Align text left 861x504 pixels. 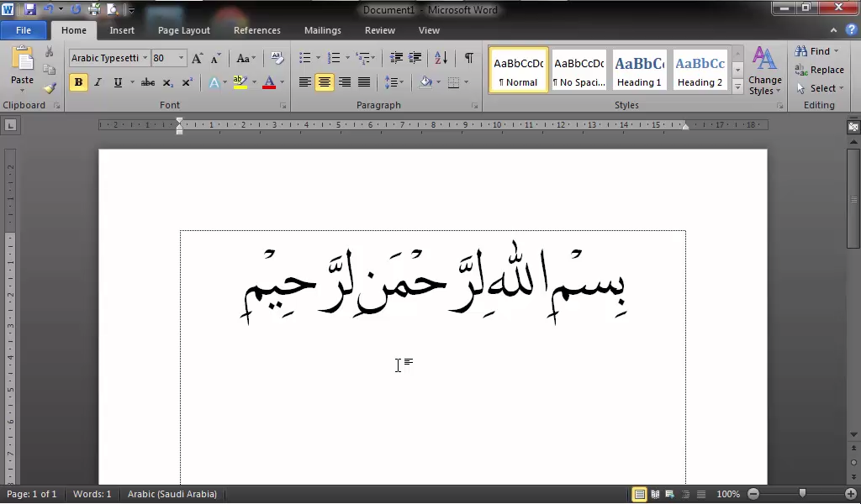304,82
